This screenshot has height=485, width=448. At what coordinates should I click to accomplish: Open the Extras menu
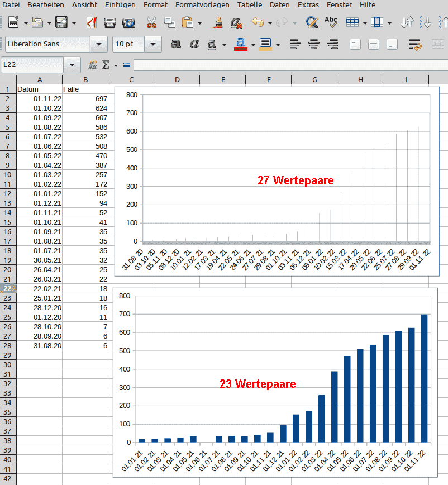[308, 4]
